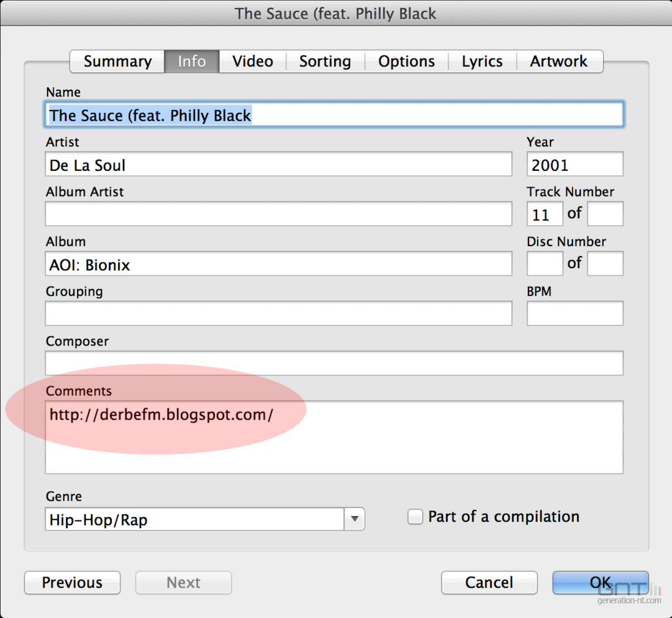Expand the Genre dropdown arrow
The height and width of the screenshot is (618, 672).
[x=354, y=519]
